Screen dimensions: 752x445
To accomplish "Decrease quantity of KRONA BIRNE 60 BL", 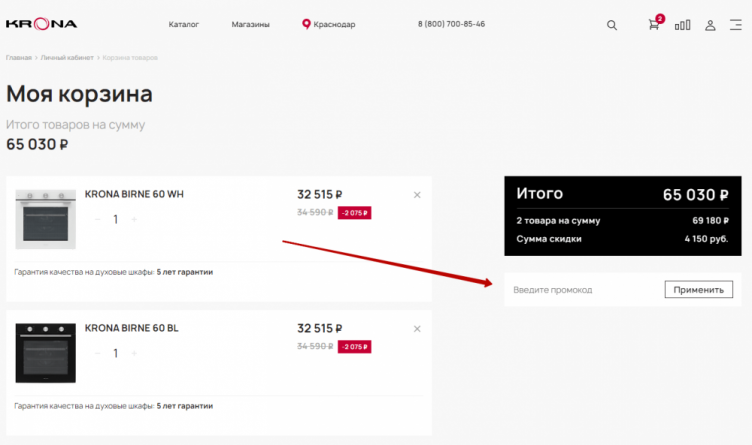I will (x=97, y=353).
